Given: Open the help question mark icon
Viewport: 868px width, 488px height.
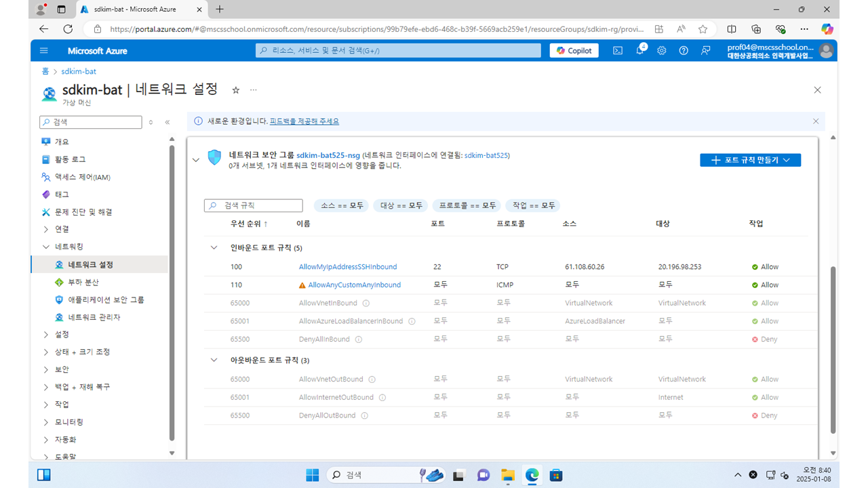Looking at the screenshot, I should [x=684, y=51].
